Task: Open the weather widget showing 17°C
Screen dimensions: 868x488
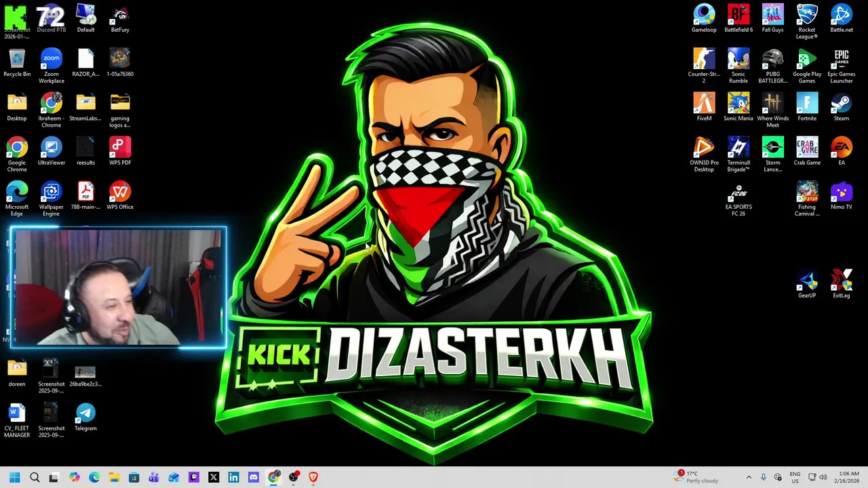Action: coord(696,477)
